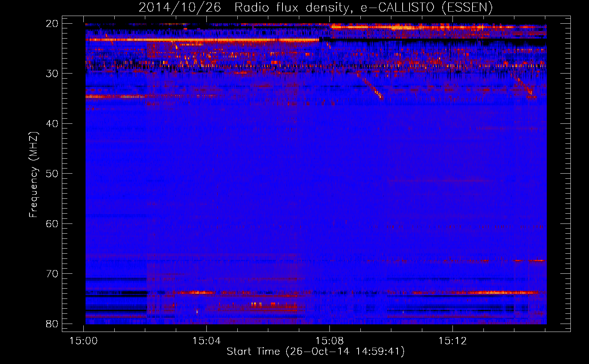This screenshot has height=364, width=589.
Task: Click the "Start Time (26-Oct-14 14:59:41)" x-axis label
Action: [316, 352]
